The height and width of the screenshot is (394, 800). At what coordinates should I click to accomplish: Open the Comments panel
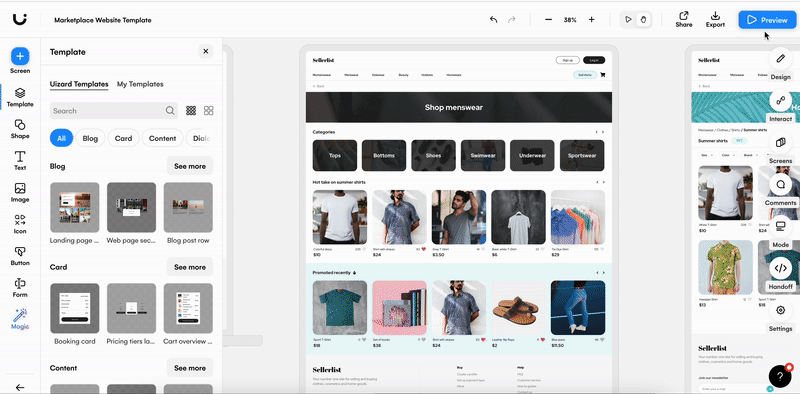(x=780, y=190)
